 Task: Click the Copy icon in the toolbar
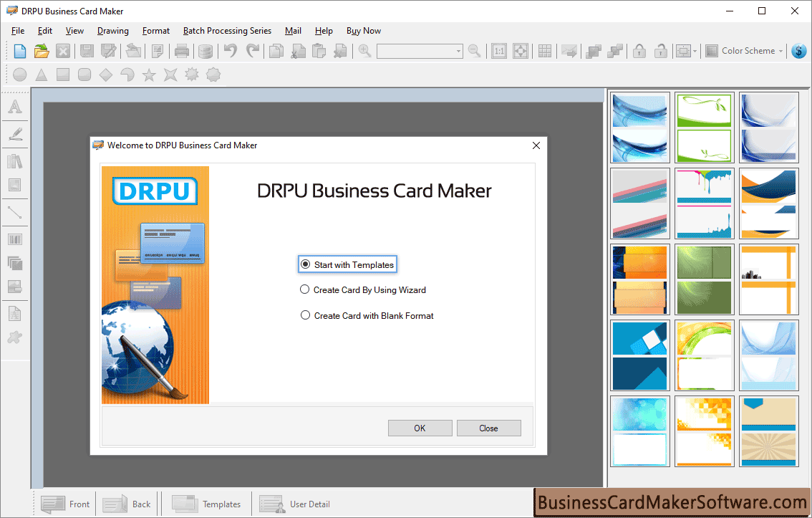point(276,51)
